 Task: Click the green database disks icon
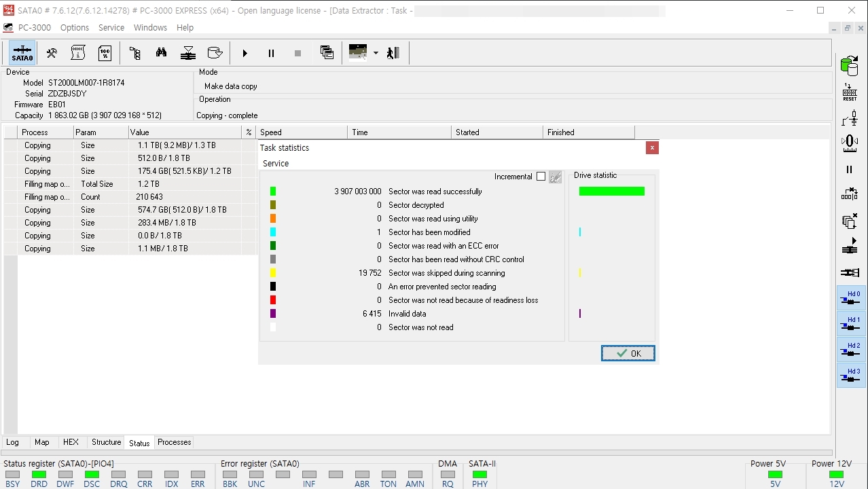[x=849, y=66]
